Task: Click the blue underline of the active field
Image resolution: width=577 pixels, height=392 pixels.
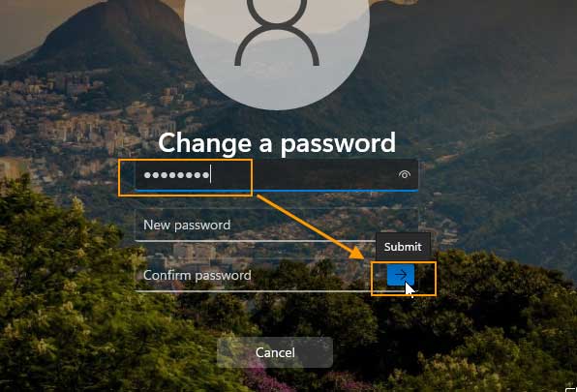Action: [x=276, y=191]
